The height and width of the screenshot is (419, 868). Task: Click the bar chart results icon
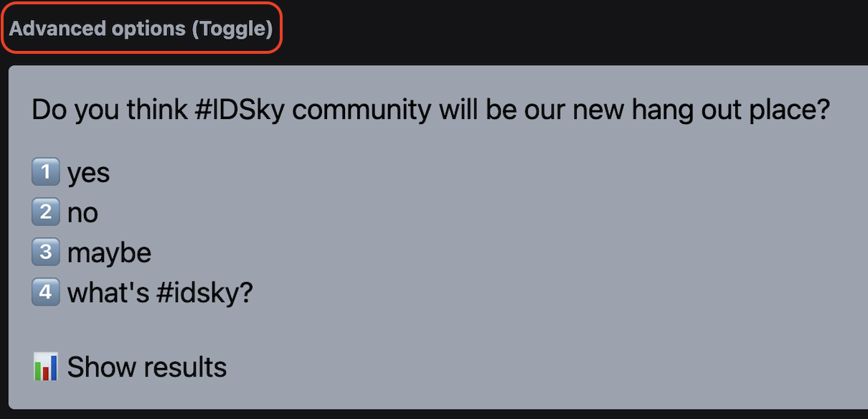[46, 367]
